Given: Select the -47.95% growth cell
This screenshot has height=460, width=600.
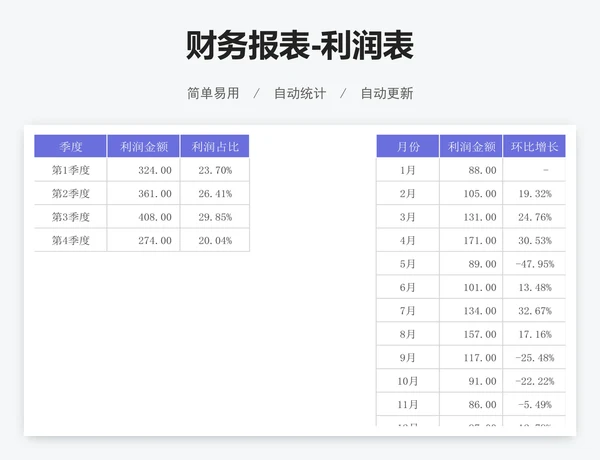Looking at the screenshot, I should point(534,264).
